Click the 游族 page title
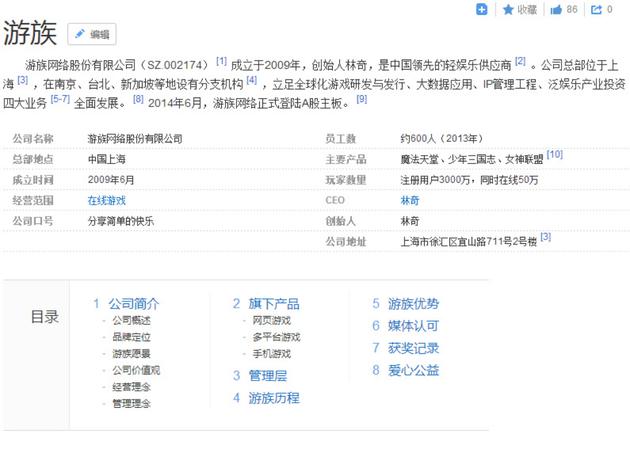630x449 pixels. tap(30, 33)
